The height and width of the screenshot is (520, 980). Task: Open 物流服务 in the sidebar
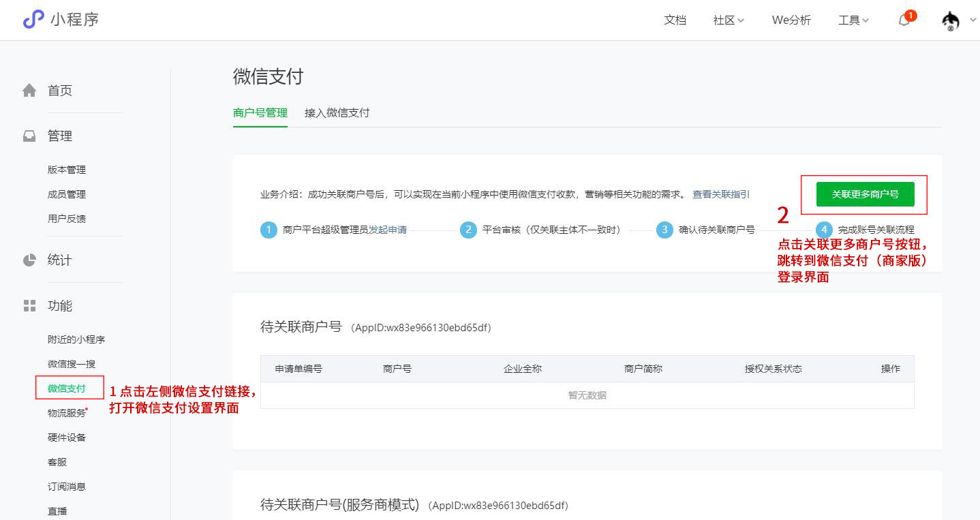(67, 413)
